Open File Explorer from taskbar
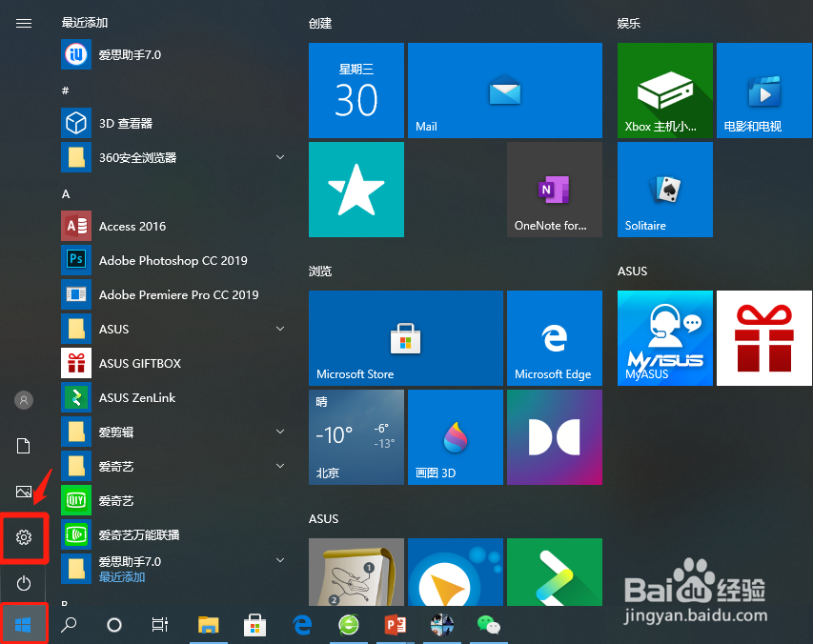The height and width of the screenshot is (644, 813). 209,625
